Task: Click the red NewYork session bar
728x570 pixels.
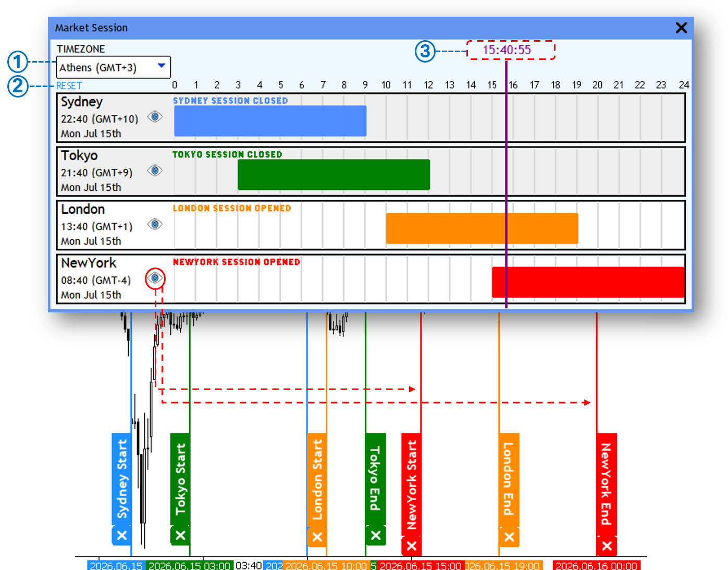Action: 588,282
